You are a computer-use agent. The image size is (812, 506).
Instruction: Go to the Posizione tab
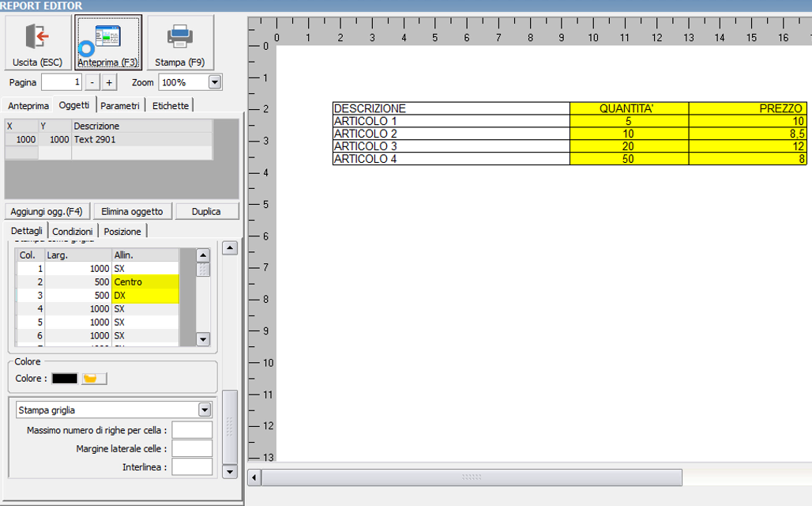click(x=122, y=231)
